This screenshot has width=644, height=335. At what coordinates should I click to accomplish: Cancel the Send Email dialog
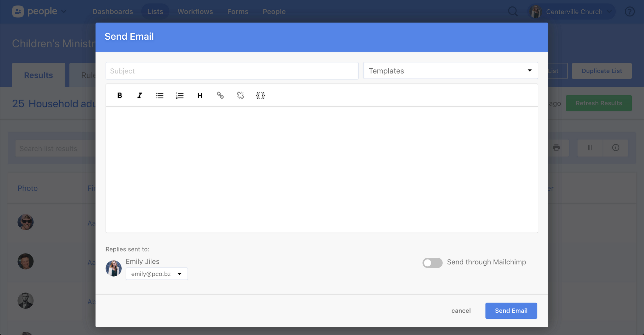(461, 310)
